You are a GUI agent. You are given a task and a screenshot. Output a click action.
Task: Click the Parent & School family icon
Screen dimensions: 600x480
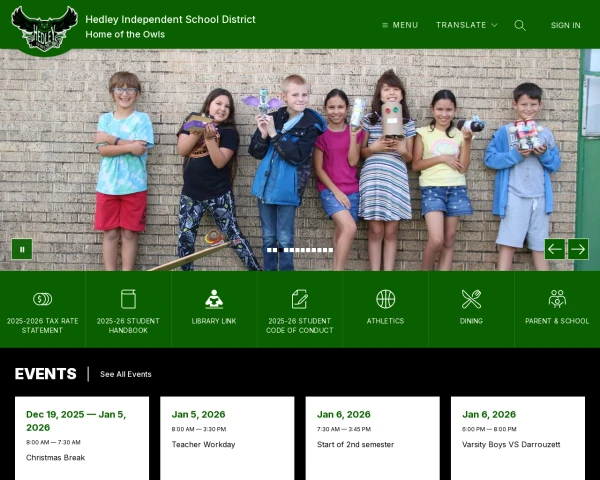pyautogui.click(x=557, y=299)
